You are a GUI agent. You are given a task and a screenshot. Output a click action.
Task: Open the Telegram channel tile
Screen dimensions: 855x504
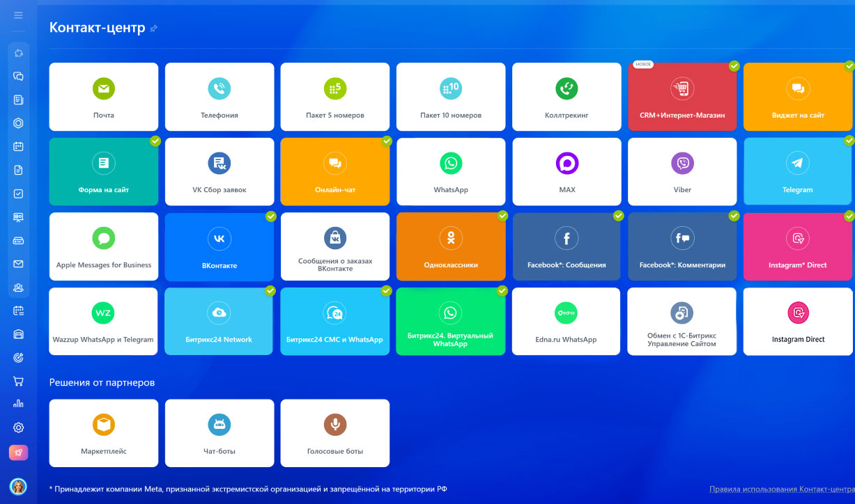point(797,172)
